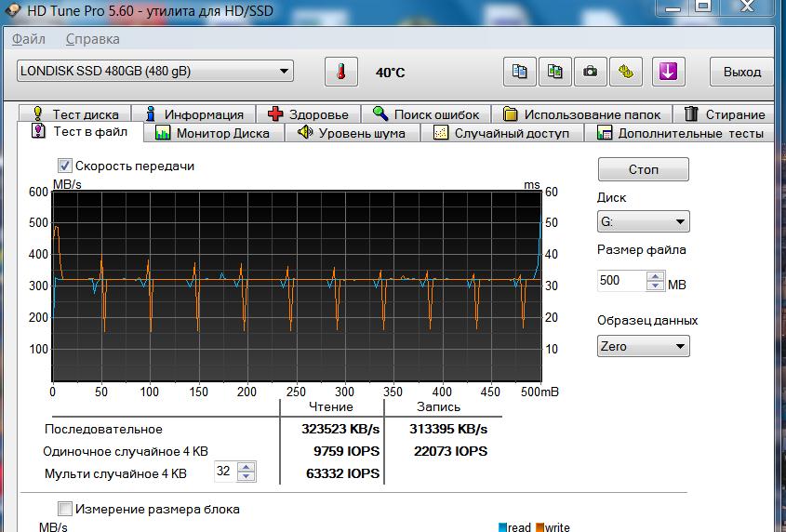Switch to Уровень шума tab
Image resolution: width=786 pixels, height=532 pixels.
[x=352, y=133]
